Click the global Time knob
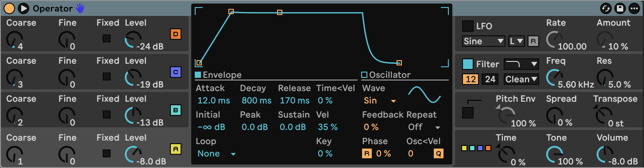 point(507,155)
